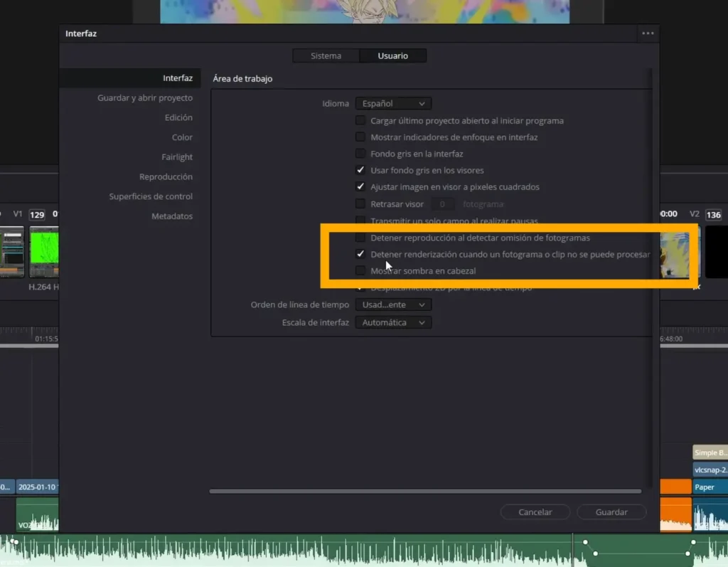Image resolution: width=728 pixels, height=567 pixels.
Task: Switch to the Sistema tab
Action: coord(326,55)
